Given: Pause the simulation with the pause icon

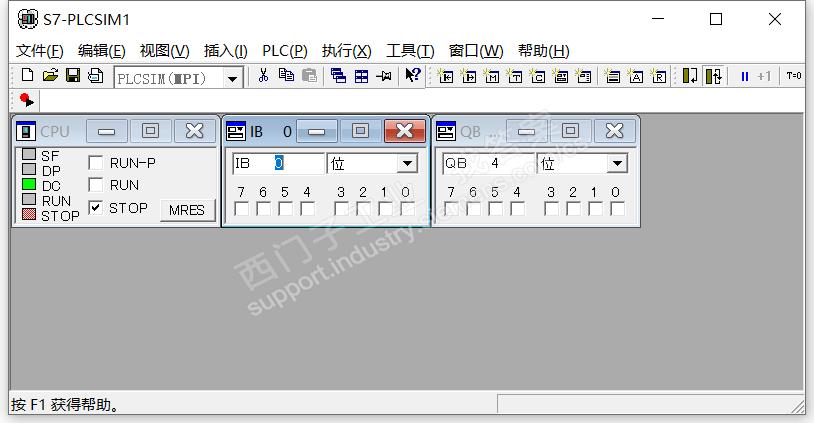Looking at the screenshot, I should pos(744,76).
